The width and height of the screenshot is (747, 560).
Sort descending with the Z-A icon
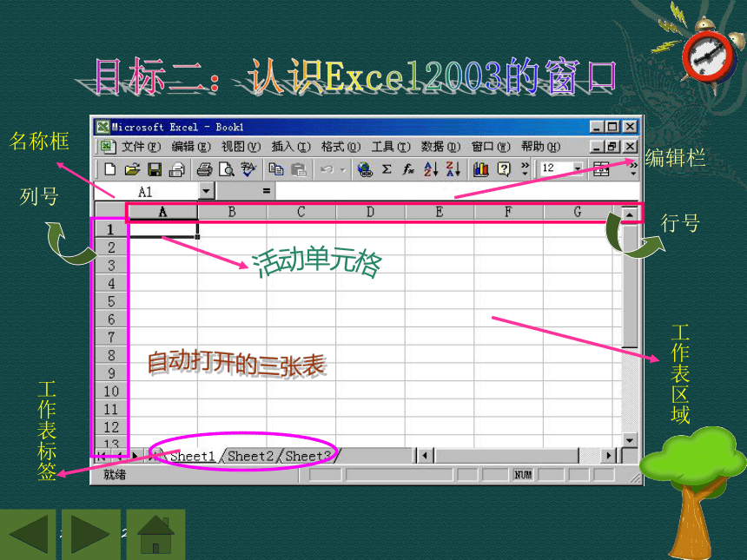pyautogui.click(x=453, y=169)
